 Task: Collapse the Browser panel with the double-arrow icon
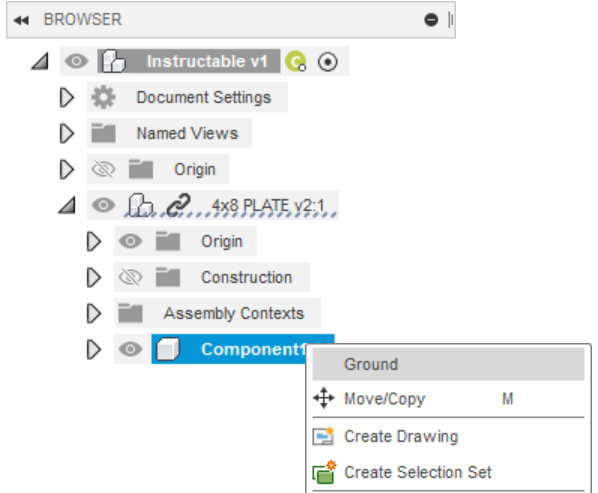point(21,20)
